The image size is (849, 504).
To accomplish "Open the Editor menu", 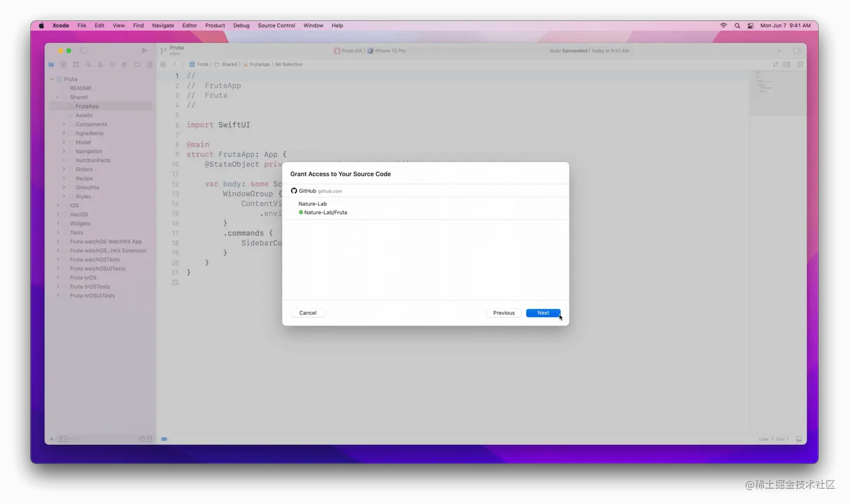I will point(189,25).
